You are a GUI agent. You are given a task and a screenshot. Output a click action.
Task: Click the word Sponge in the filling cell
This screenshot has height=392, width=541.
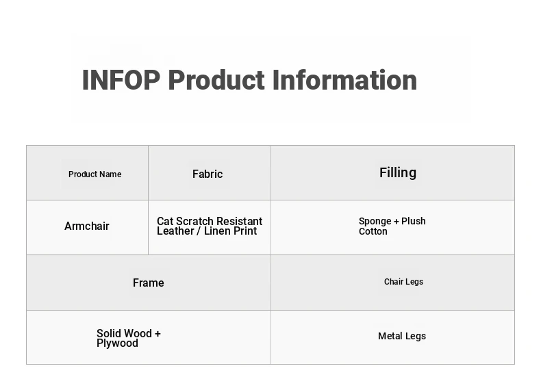coord(375,222)
